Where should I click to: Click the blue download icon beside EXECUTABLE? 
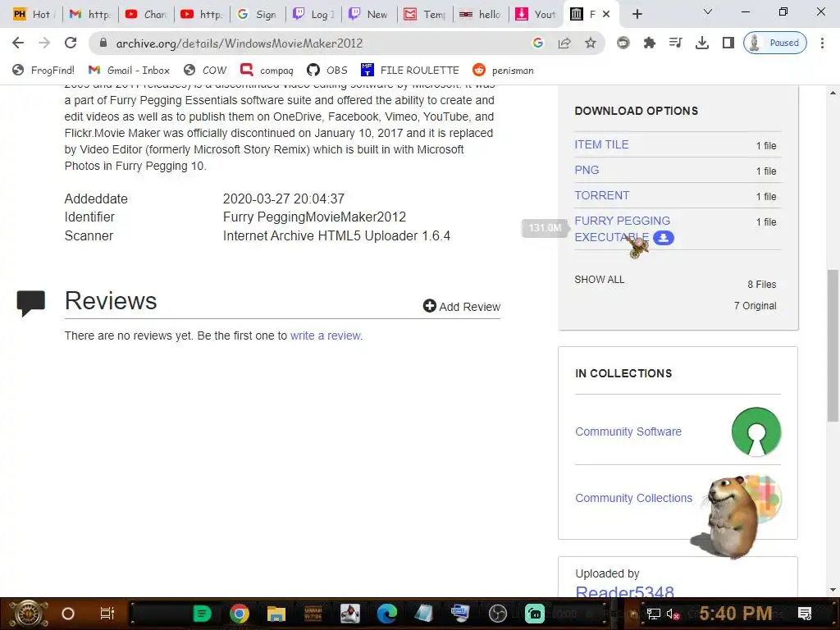[663, 238]
